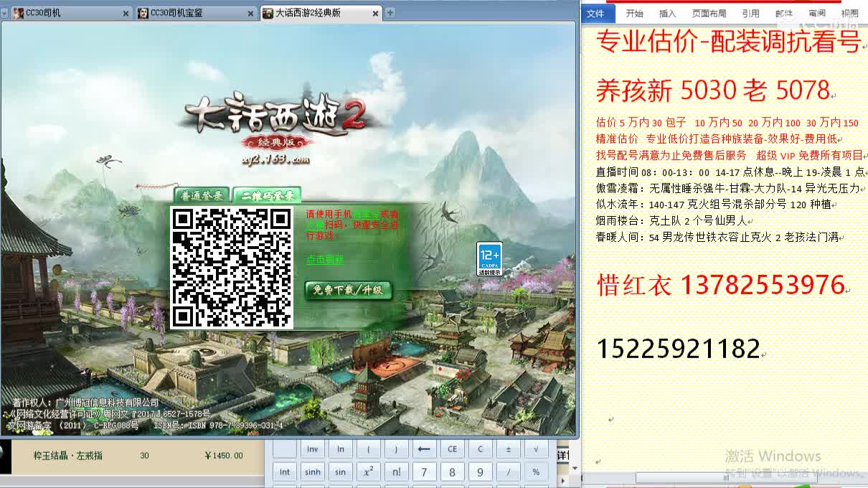Click the calculator left parenthesis key
The width and height of the screenshot is (868, 488).
(369, 449)
